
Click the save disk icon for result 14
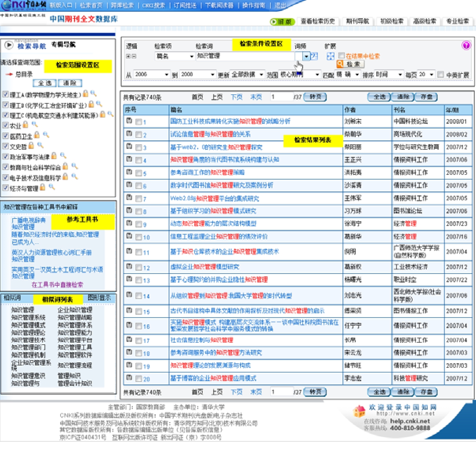pyautogui.click(x=129, y=295)
